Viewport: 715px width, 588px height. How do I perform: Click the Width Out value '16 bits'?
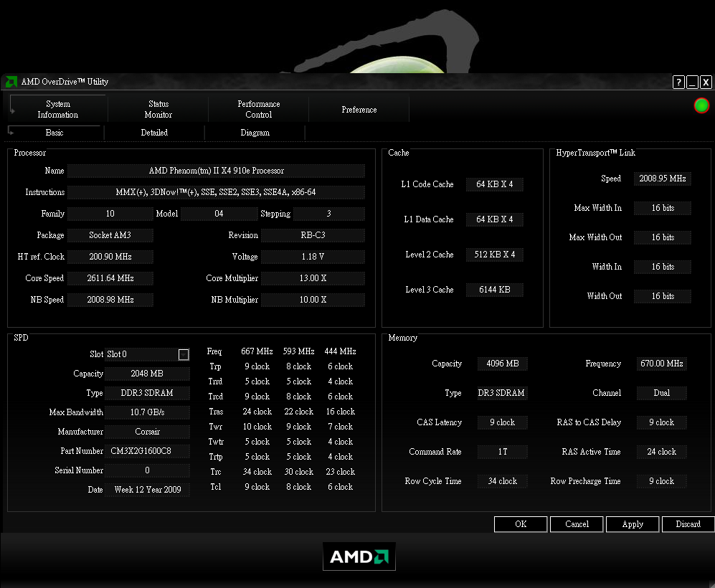(x=663, y=296)
